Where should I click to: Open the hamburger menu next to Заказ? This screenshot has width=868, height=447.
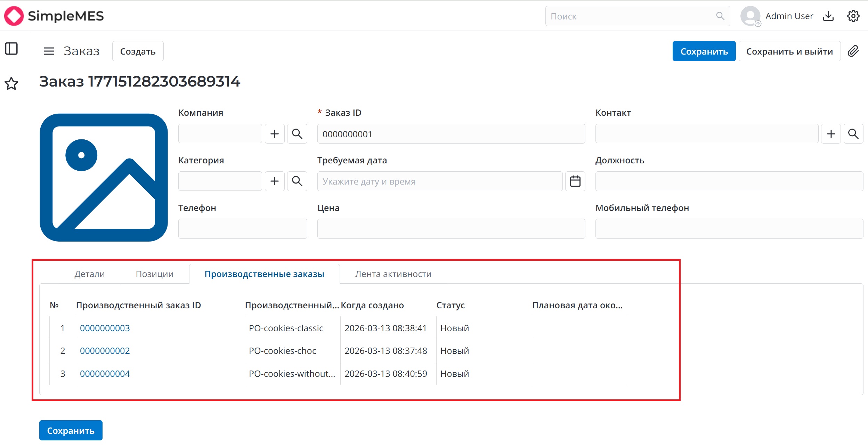(49, 51)
